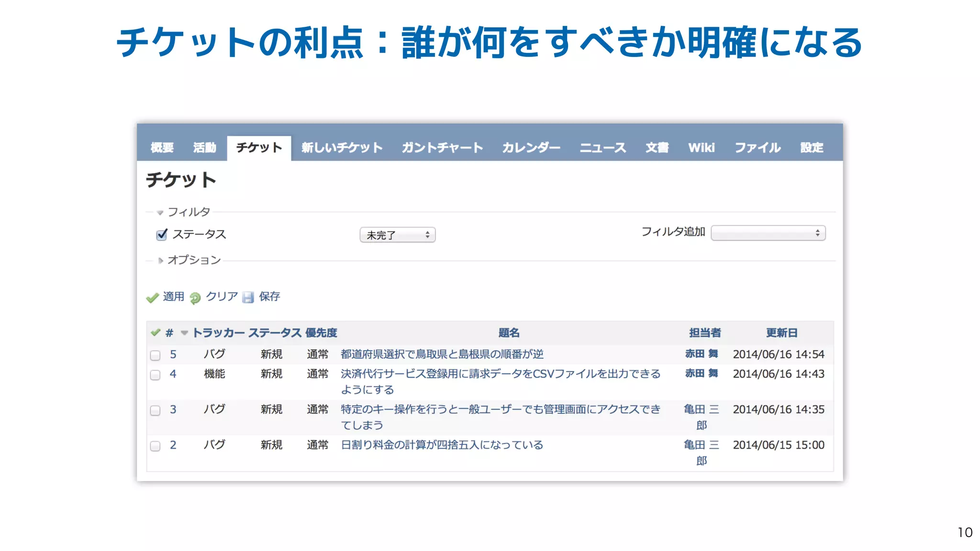The height and width of the screenshot is (551, 980).
Task: Open the カレンダー tab
Action: (531, 147)
